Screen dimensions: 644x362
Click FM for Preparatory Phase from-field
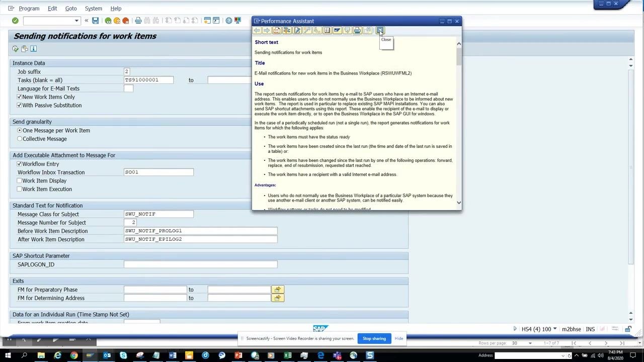155,290
